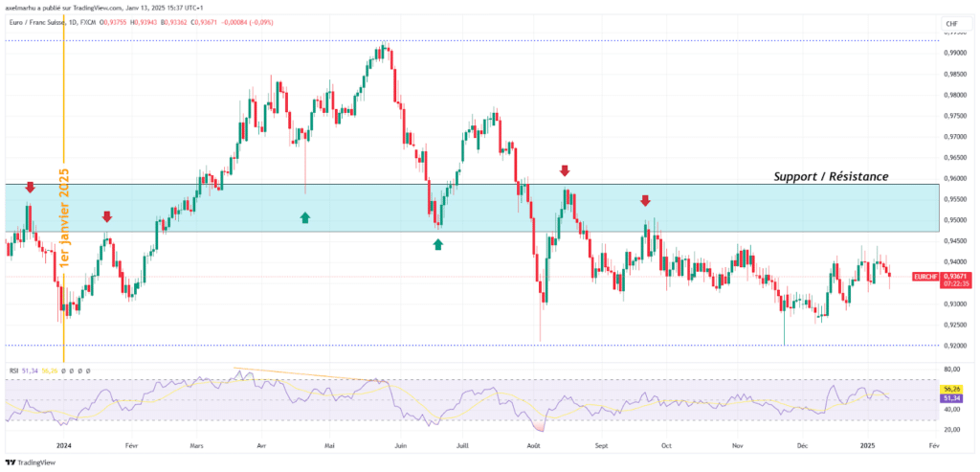Click the red down arrow above the August peak

[565, 170]
